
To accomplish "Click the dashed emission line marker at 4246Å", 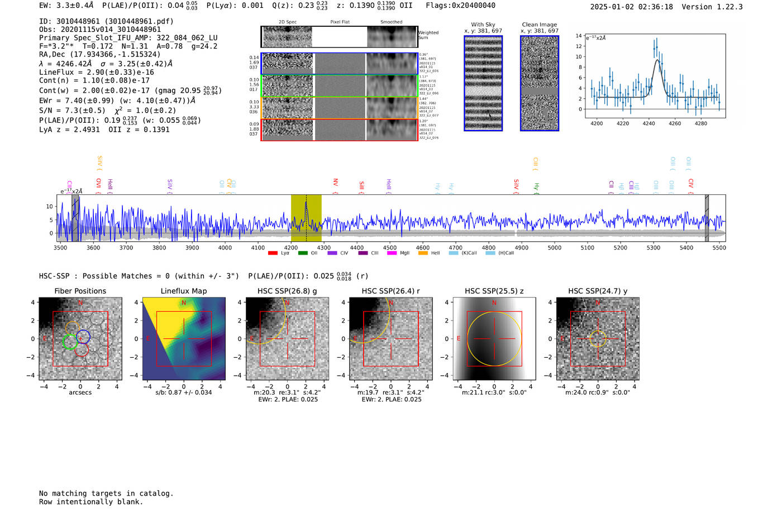I will [306, 218].
